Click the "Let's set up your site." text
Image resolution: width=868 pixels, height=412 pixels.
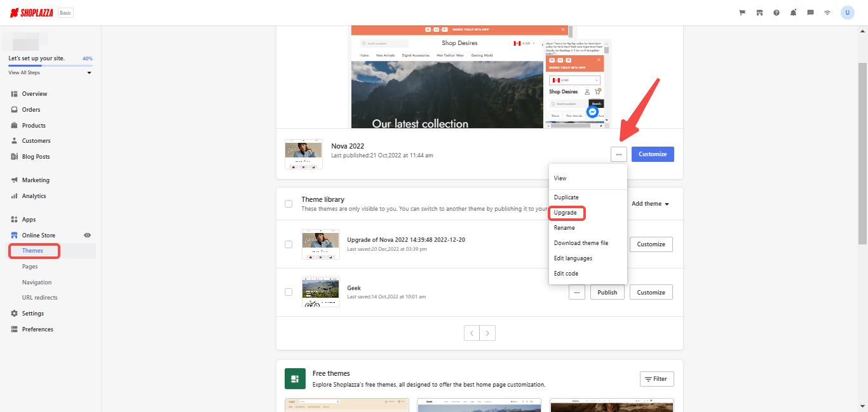tap(36, 58)
